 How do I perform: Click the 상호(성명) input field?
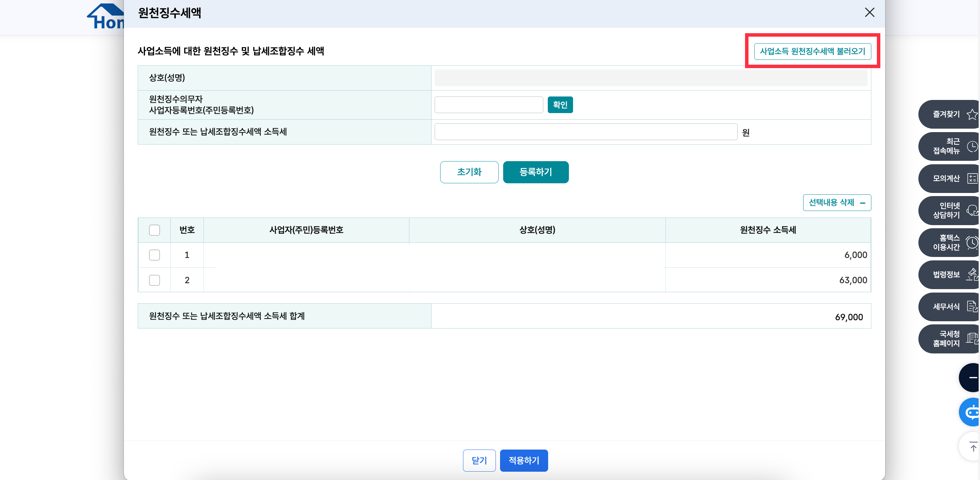651,78
